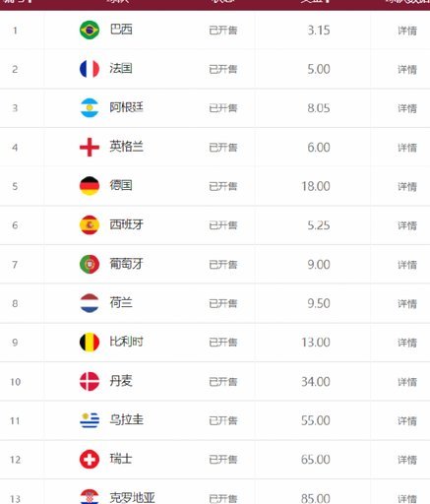
Task: Open 详情 link for 比利时 row
Action: tap(407, 343)
